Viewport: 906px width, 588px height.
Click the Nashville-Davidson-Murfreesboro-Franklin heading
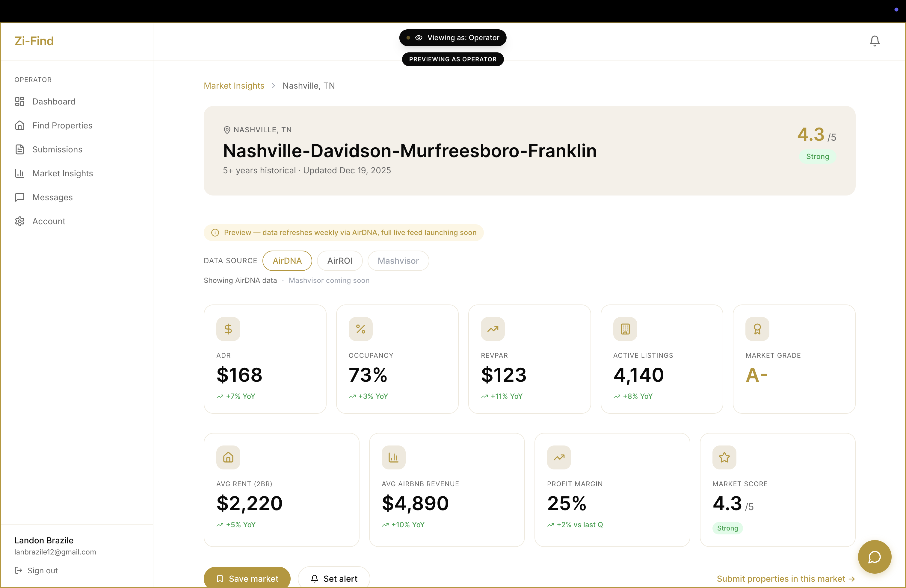pyautogui.click(x=410, y=151)
